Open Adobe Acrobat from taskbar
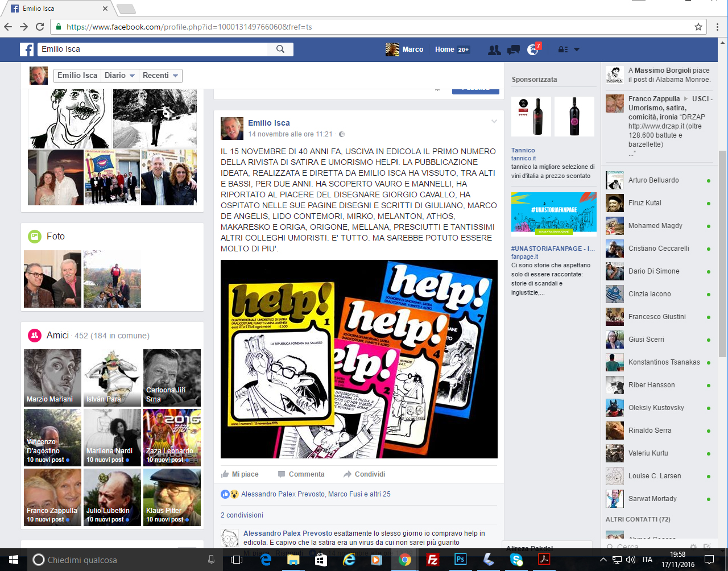Viewport: 728px width, 571px height. point(544,560)
